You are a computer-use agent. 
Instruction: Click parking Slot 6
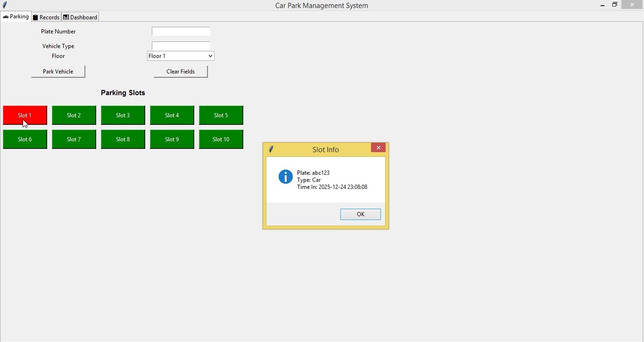tap(25, 139)
